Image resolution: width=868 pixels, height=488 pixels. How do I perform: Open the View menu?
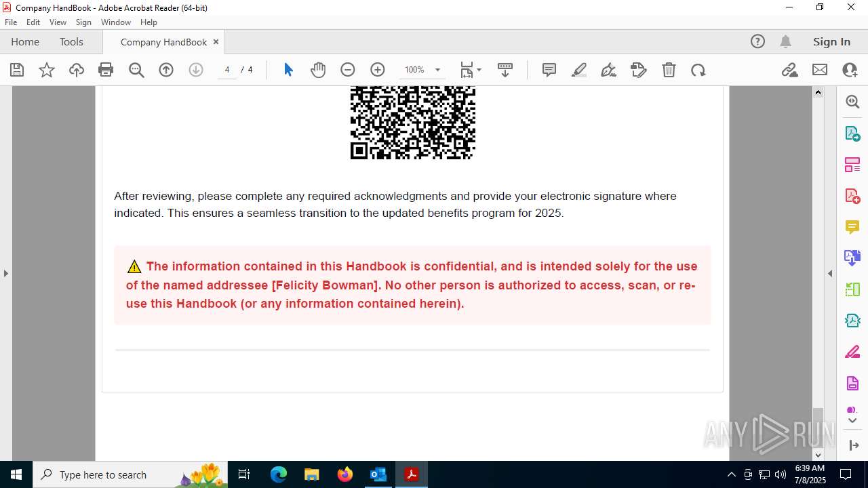click(58, 22)
